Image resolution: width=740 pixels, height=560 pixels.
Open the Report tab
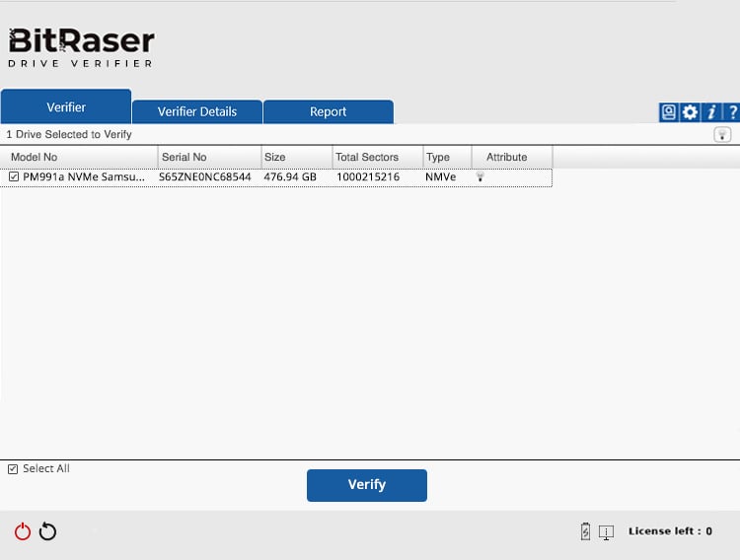click(328, 111)
